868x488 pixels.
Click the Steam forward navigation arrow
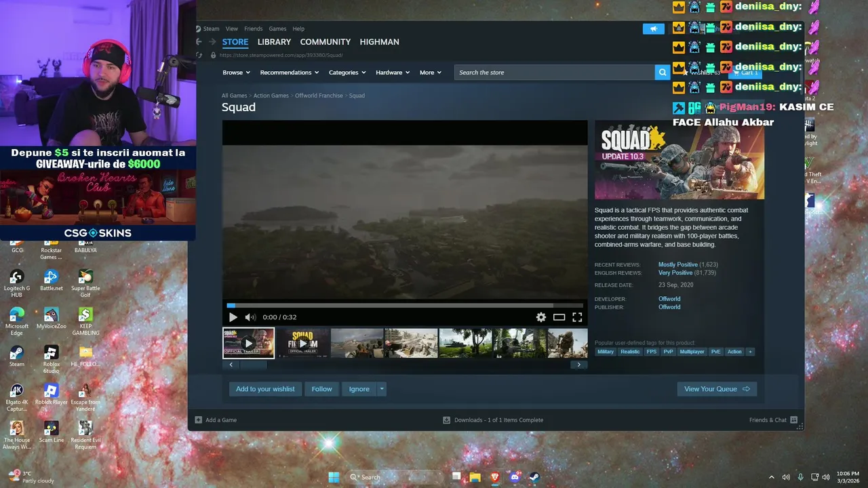pyautogui.click(x=212, y=42)
